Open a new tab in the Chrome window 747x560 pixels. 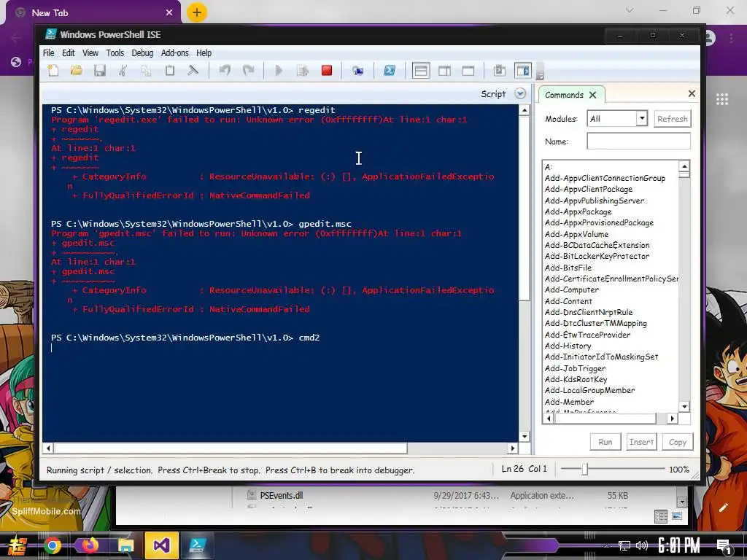click(197, 12)
